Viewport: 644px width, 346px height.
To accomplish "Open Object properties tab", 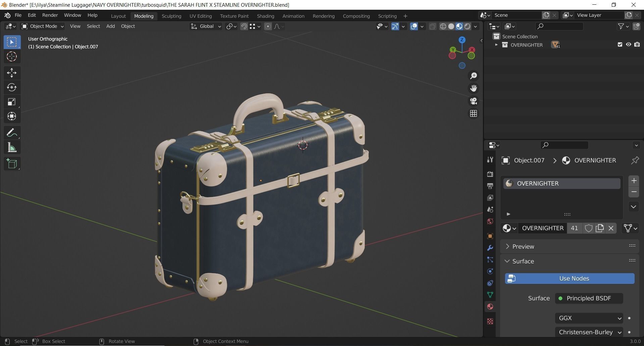I will pos(490,236).
